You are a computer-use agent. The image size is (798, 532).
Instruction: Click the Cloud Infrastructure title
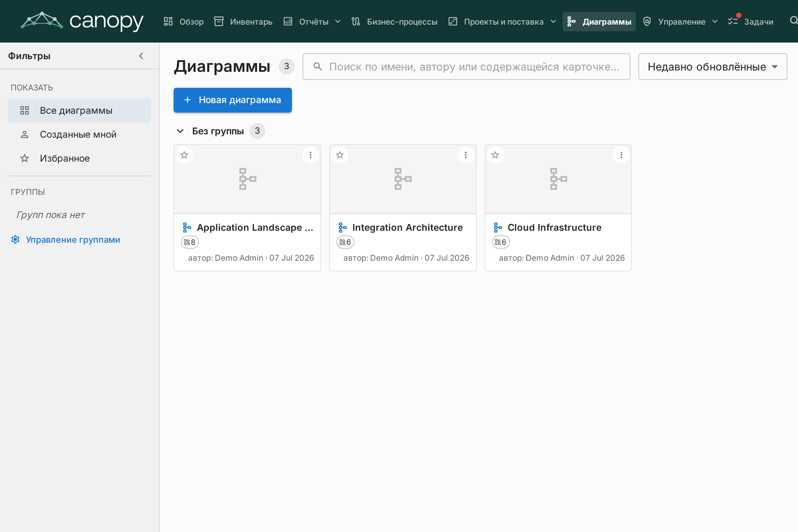554,227
